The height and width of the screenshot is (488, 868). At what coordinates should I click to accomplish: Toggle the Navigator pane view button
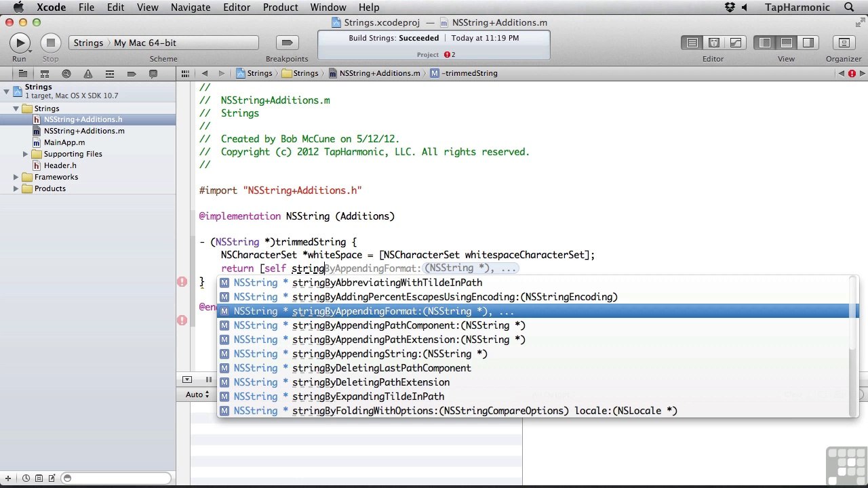pyautogui.click(x=765, y=43)
